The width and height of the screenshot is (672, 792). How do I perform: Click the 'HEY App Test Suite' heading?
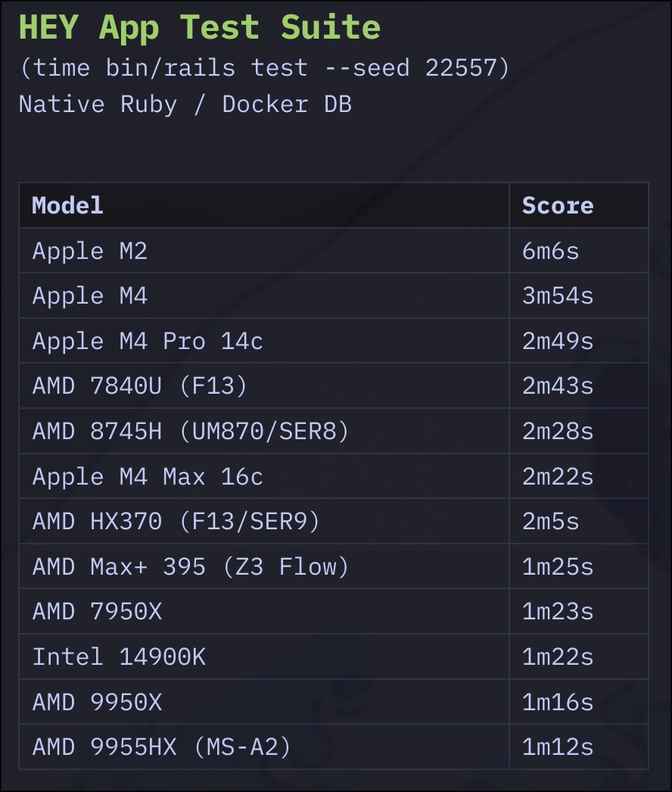click(200, 27)
